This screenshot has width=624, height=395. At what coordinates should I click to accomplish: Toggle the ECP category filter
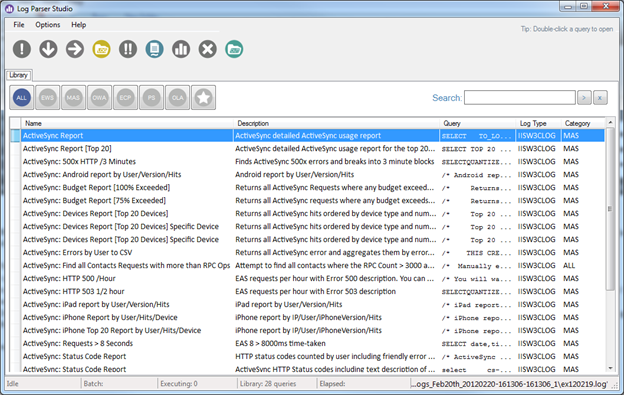point(125,97)
